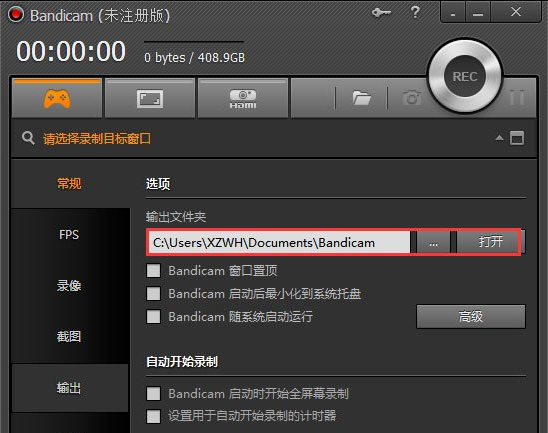Collapse panel with the up arrow

click(499, 138)
